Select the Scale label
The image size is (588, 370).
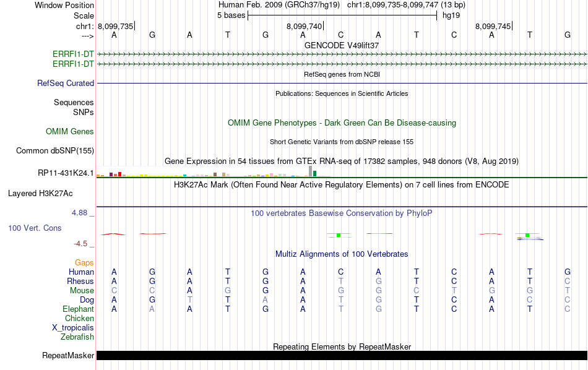[84, 15]
